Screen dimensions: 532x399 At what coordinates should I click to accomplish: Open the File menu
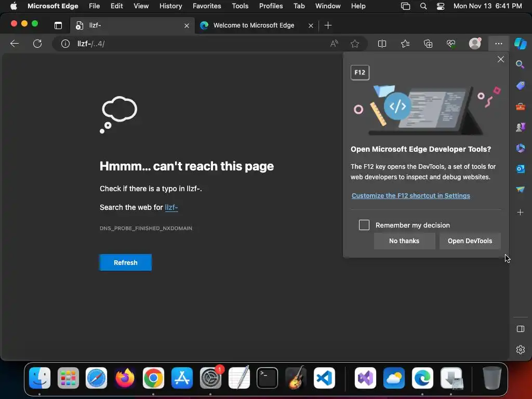tap(95, 6)
